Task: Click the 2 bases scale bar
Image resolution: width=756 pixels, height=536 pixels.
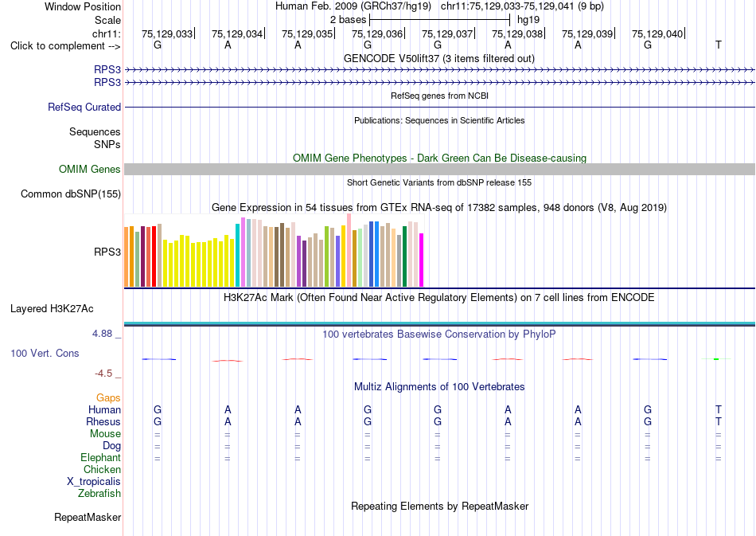Action: point(440,20)
